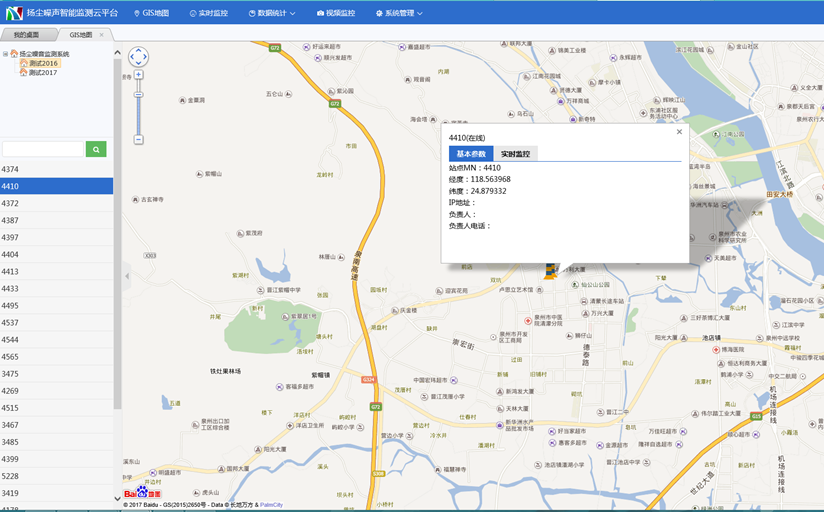The height and width of the screenshot is (513, 824).
Task: Switch to the 我的桌面 tab
Action: tap(26, 35)
